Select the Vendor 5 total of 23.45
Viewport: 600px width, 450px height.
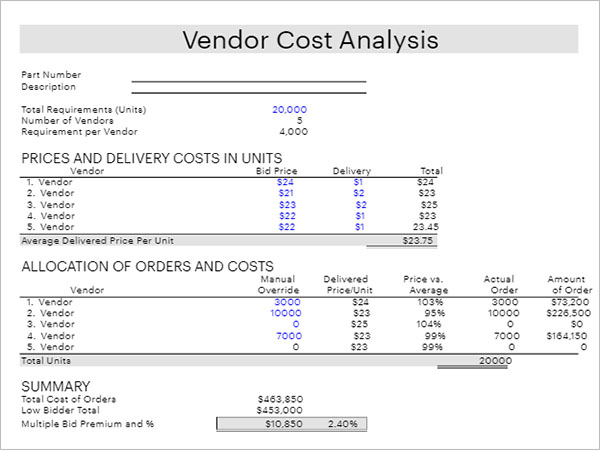[427, 226]
